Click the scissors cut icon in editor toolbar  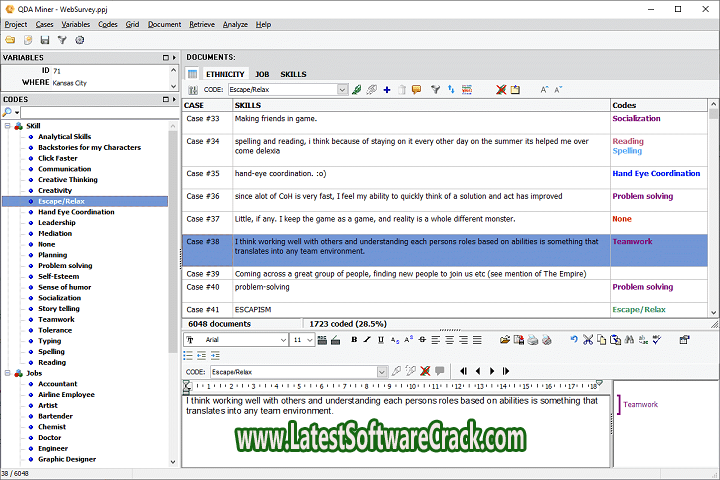point(588,340)
